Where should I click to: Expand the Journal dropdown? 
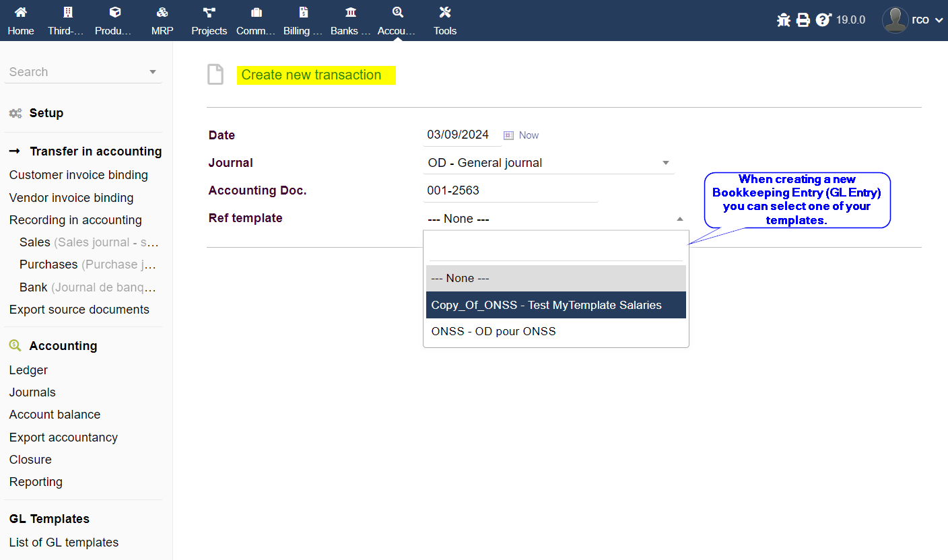click(x=665, y=163)
